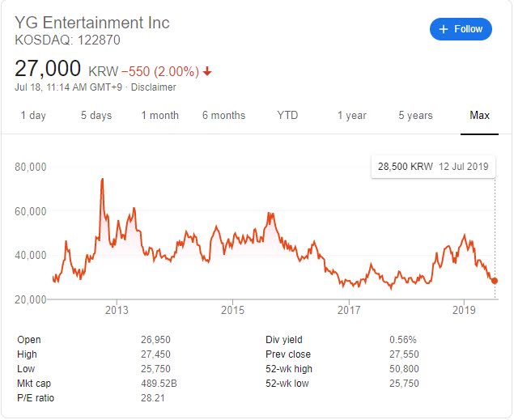Click the Follow button
This screenshot has width=514, height=420.
(x=461, y=29)
